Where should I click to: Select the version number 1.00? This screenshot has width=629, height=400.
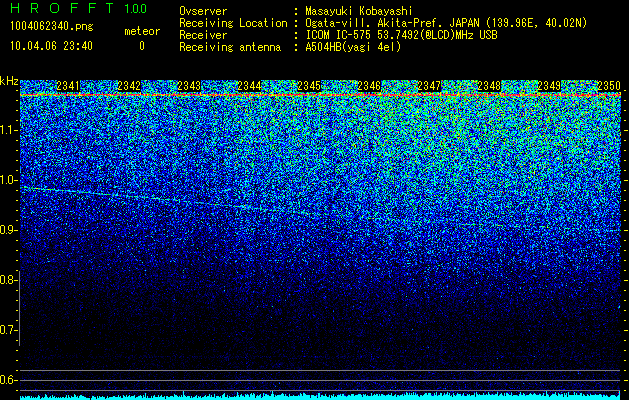(x=135, y=8)
